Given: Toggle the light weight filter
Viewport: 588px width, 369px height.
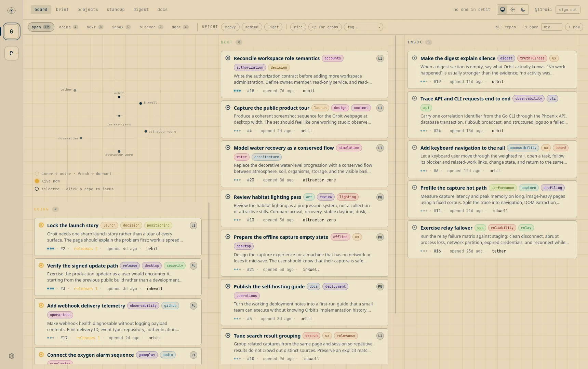Looking at the screenshot, I should [273, 27].
